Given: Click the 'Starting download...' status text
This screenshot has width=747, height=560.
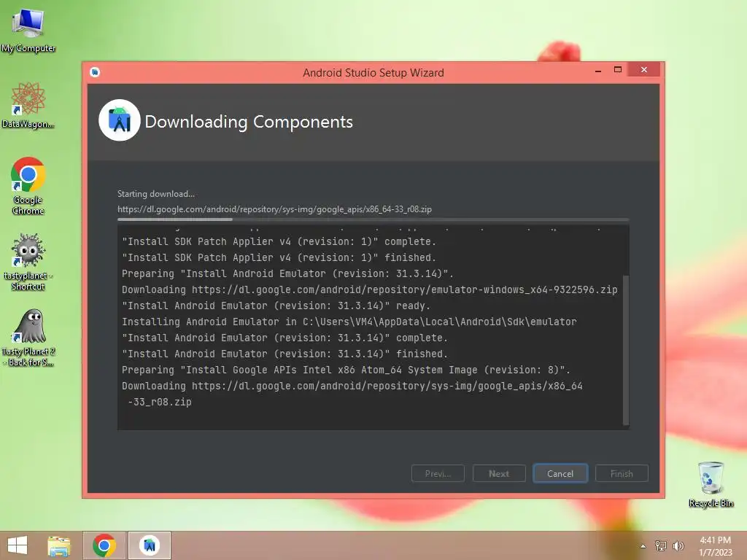Looking at the screenshot, I should 156,194.
